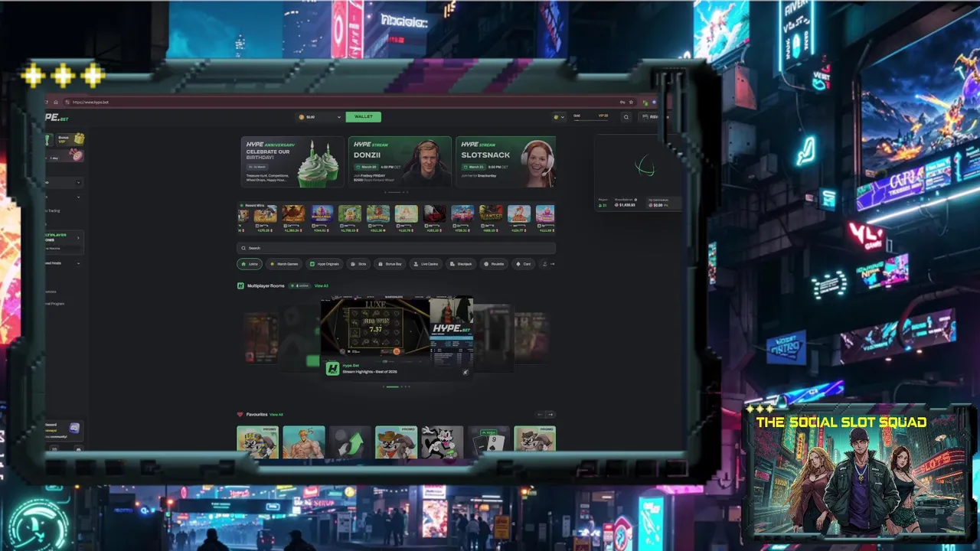The height and width of the screenshot is (551, 980).
Task: Open the Hype Anniversary birthday banner
Action: point(292,161)
